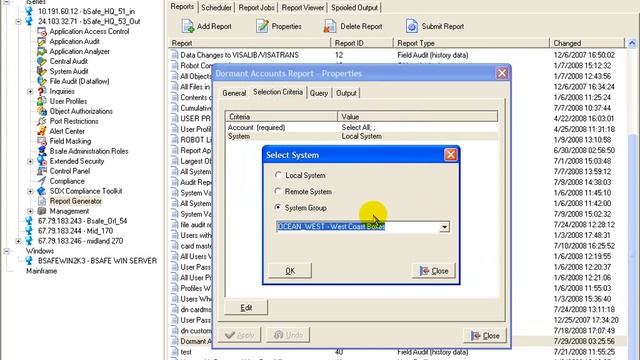The height and width of the screenshot is (360, 640).
Task: Expand the Extended Security node
Action: click(30, 161)
